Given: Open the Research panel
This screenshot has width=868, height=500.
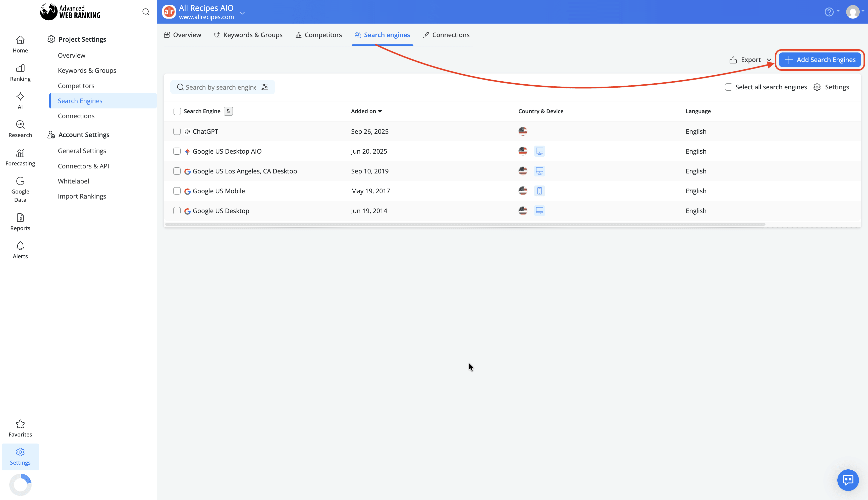Looking at the screenshot, I should [x=20, y=129].
